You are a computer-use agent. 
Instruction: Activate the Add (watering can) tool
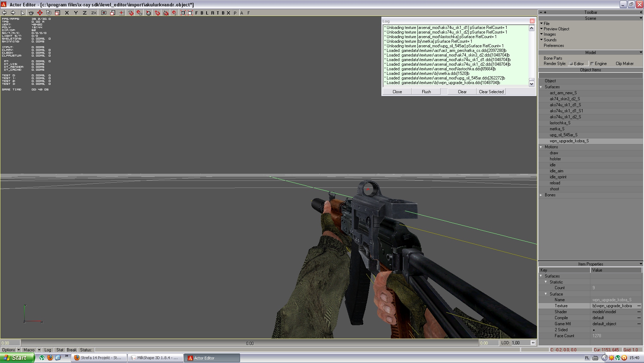click(x=31, y=13)
